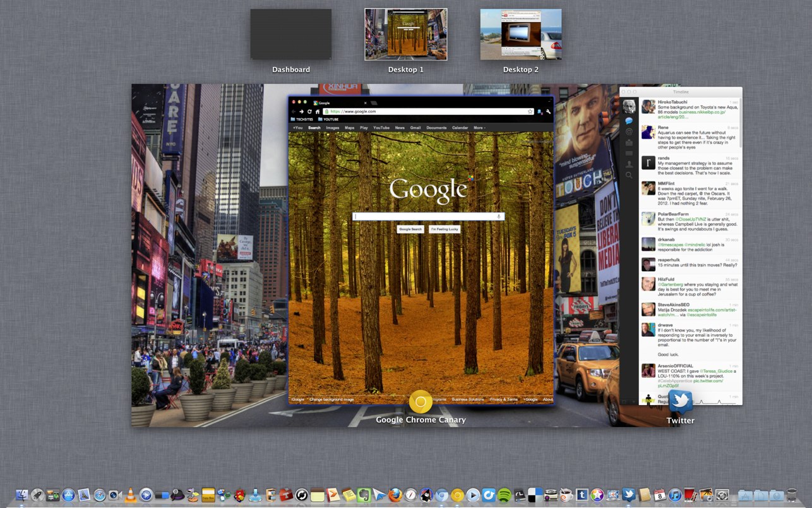
Task: Click Change background image link
Action: 331,399
